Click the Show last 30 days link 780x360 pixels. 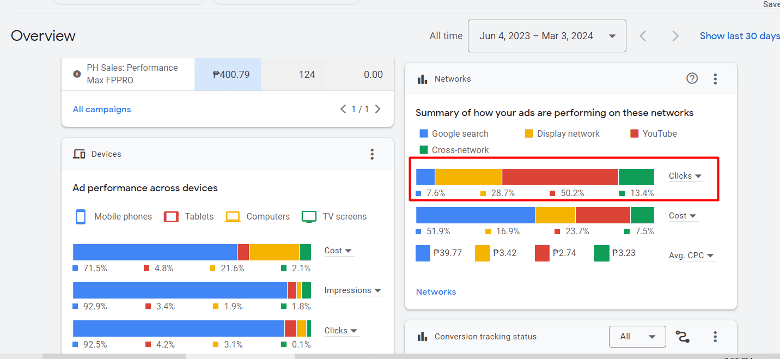click(739, 36)
